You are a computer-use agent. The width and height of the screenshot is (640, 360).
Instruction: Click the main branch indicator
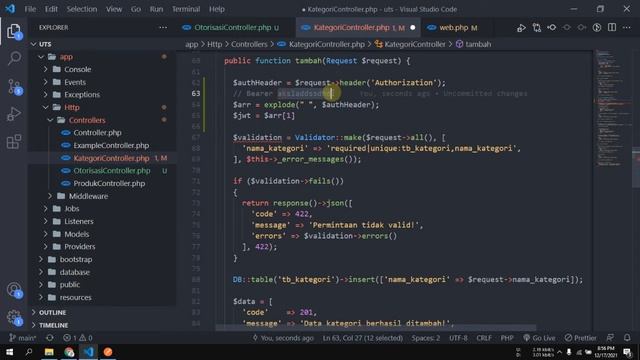click(x=23, y=338)
